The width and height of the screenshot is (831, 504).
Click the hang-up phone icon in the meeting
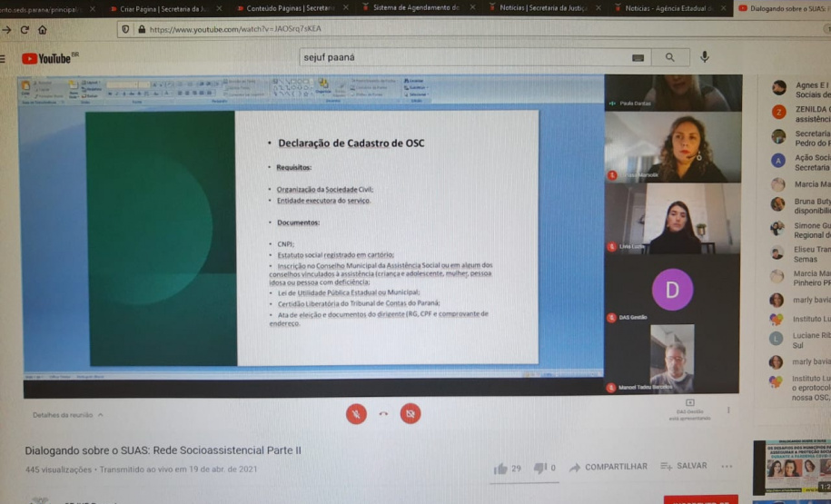[x=383, y=414]
